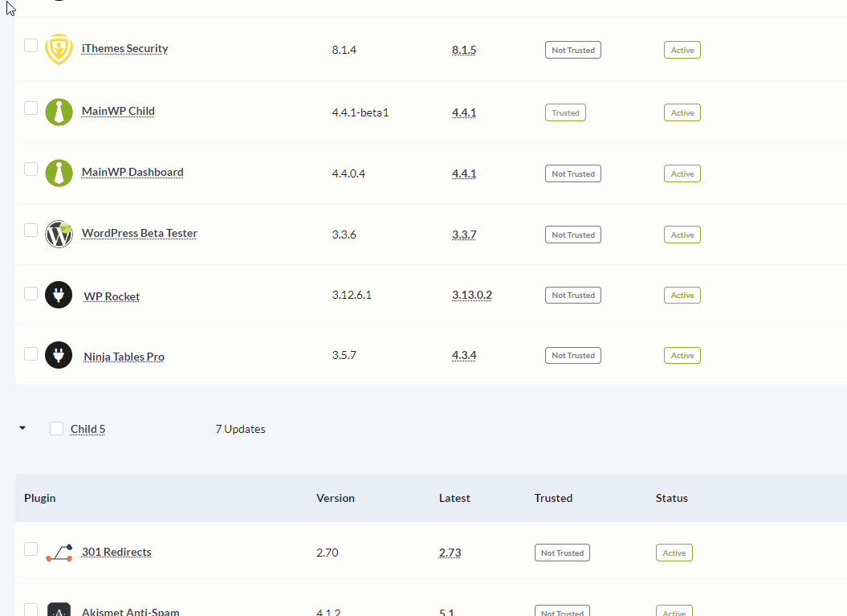The height and width of the screenshot is (616, 847).
Task: Click the 301 Redirects plugin icon
Action: pos(59,553)
